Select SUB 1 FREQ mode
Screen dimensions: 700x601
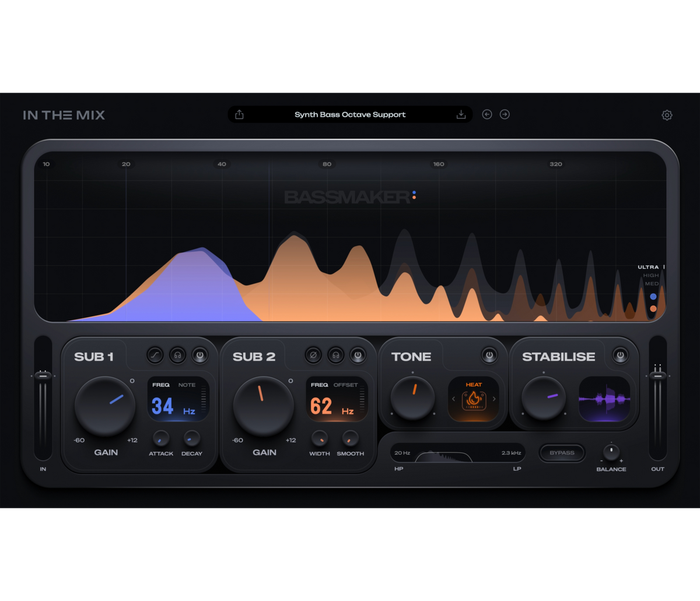[161, 385]
